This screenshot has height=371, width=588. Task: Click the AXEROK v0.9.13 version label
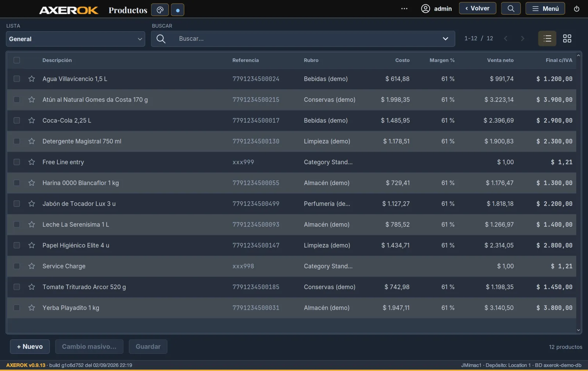26,365
